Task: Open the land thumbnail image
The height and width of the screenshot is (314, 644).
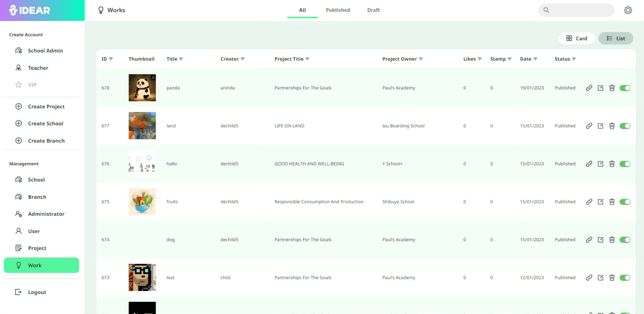Action: 142,126
